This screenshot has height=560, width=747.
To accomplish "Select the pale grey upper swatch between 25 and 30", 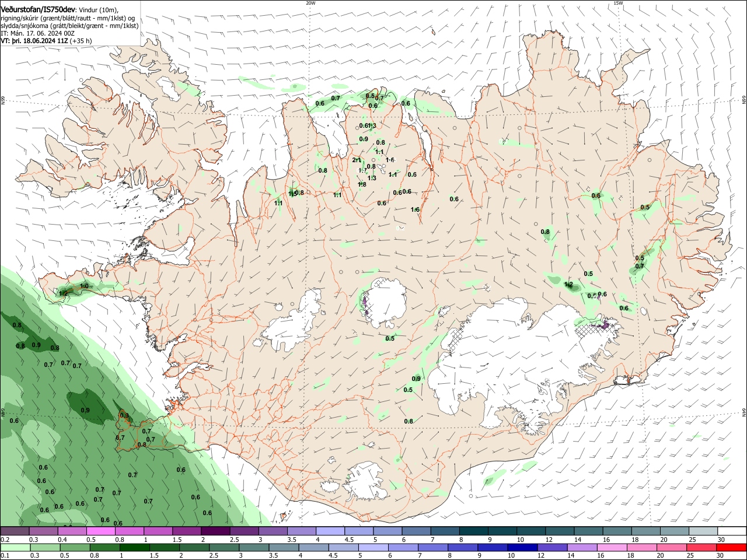I will click(x=702, y=531).
